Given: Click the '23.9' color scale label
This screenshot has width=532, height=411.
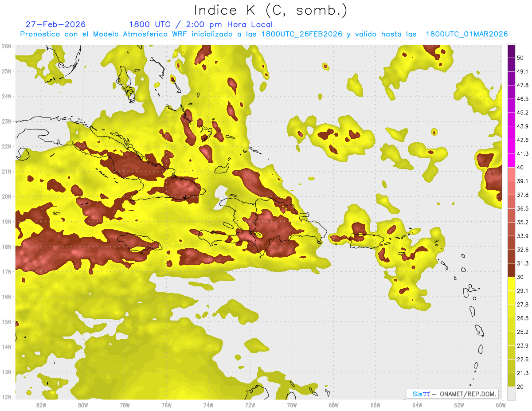Looking at the screenshot, I should point(523,345).
